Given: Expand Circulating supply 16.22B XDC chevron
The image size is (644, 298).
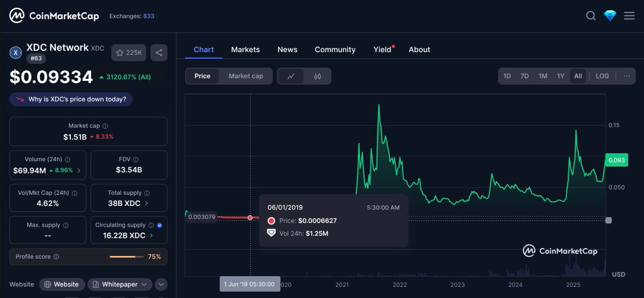Looking at the screenshot, I should pyautogui.click(x=151, y=236).
